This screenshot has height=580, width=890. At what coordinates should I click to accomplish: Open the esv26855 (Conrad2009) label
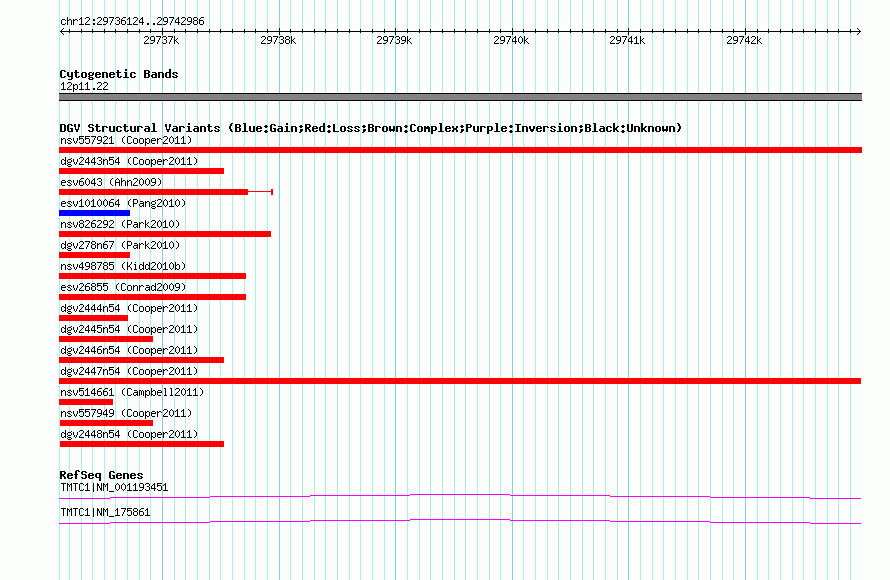click(123, 287)
